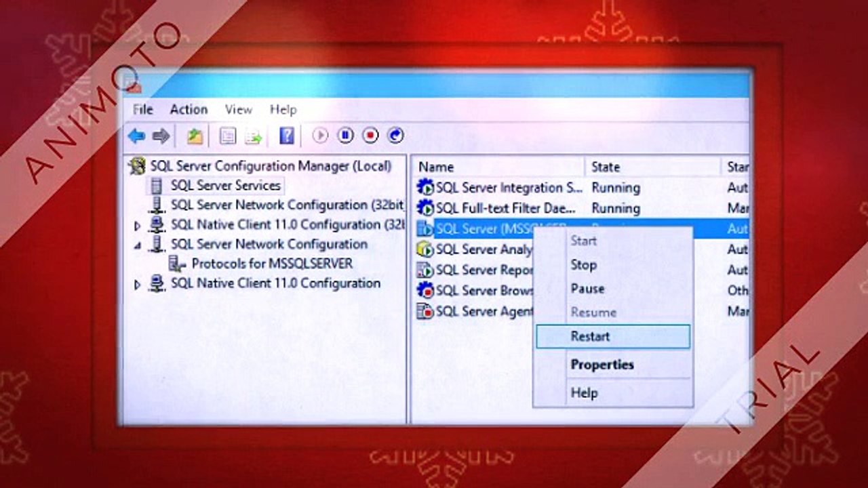
Task: Click the Pause service toolbar icon
Action: point(345,136)
